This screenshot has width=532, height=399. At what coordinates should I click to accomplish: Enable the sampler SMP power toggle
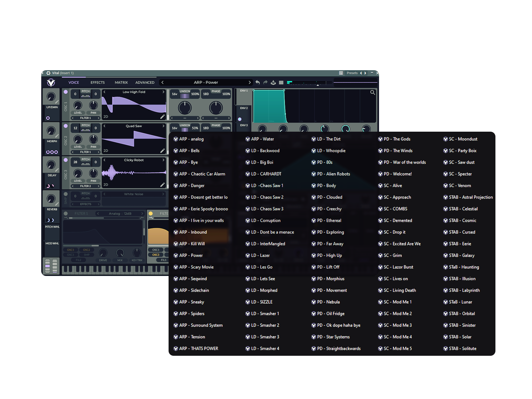pyautogui.click(x=66, y=194)
